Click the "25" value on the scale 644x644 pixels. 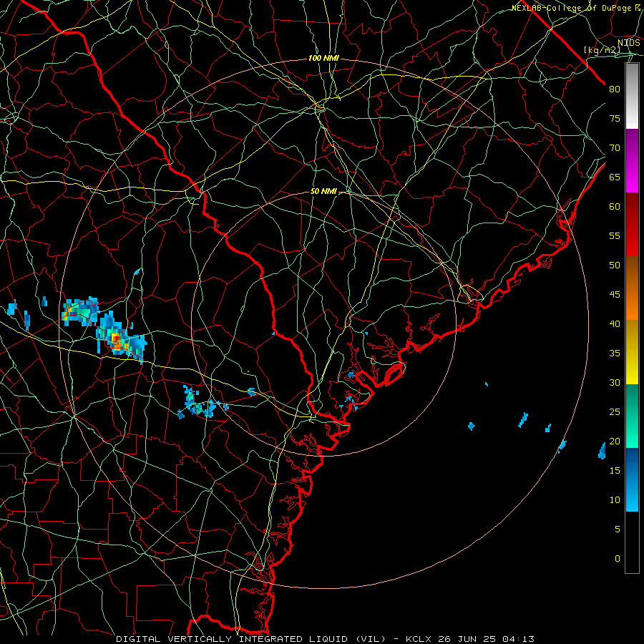click(615, 412)
